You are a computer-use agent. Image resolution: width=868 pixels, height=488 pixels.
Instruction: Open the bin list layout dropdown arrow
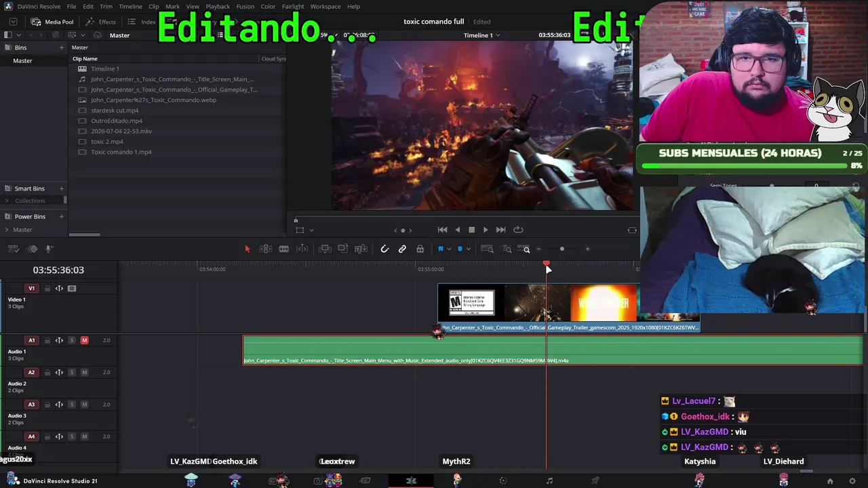coord(18,35)
